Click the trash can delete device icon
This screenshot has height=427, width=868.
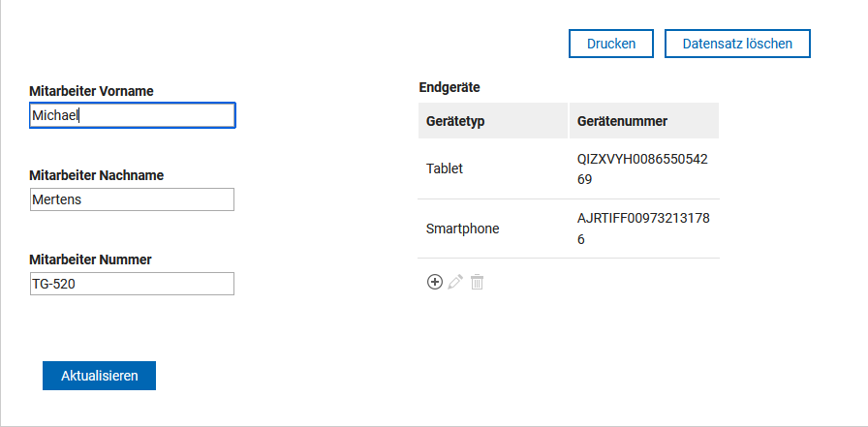[x=477, y=282]
